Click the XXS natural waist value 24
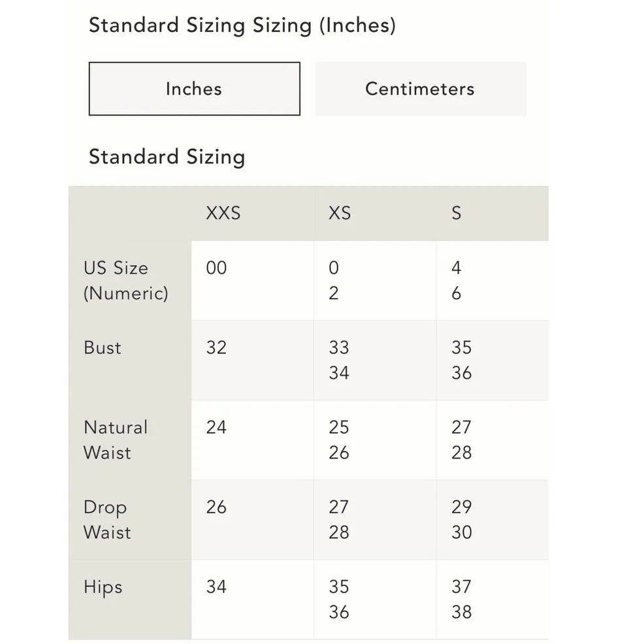This screenshot has height=644, width=644. pos(216,427)
